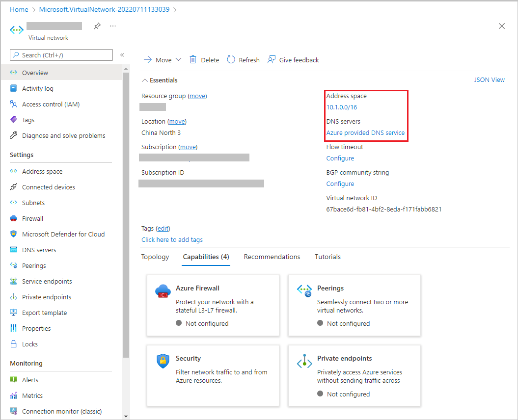
Task: Click Access control (IAM) icon
Action: coord(14,104)
